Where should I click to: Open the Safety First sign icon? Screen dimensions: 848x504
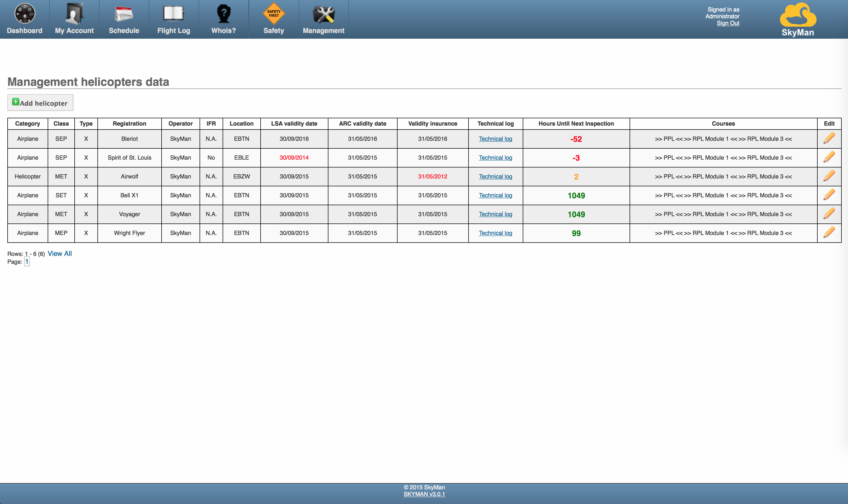click(x=274, y=14)
